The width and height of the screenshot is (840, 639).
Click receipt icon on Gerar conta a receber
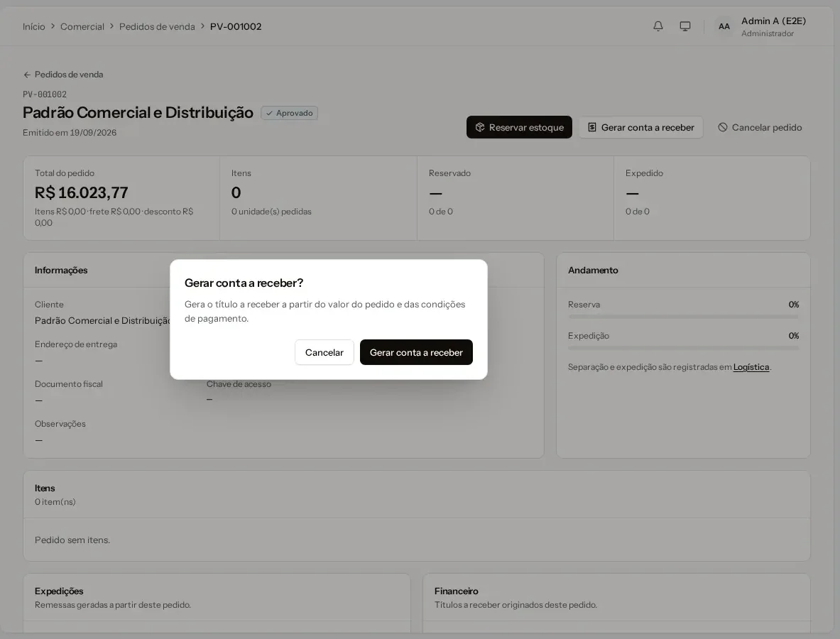pos(592,128)
